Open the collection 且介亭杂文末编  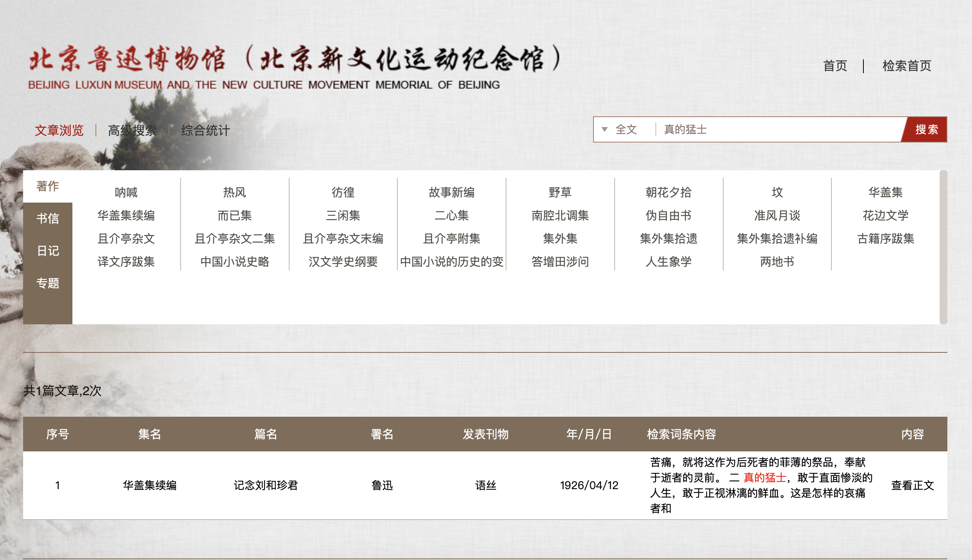tap(343, 238)
